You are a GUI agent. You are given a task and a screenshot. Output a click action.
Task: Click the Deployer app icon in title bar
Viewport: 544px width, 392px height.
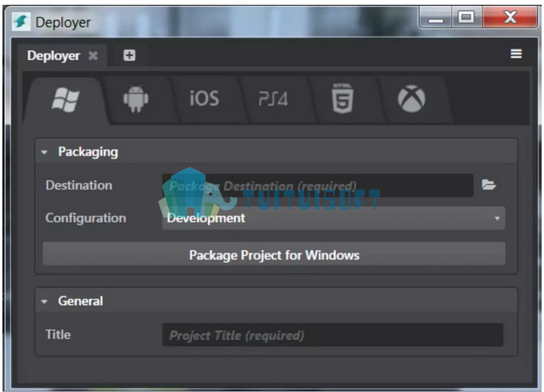22,22
